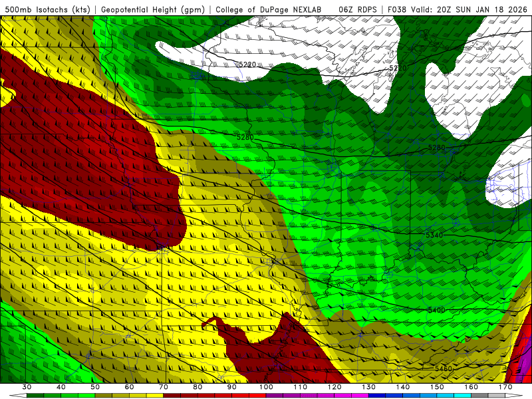Viewport: 532px width, 399px height.
Task: Select the 70 knot color bar label
Action: (x=163, y=387)
